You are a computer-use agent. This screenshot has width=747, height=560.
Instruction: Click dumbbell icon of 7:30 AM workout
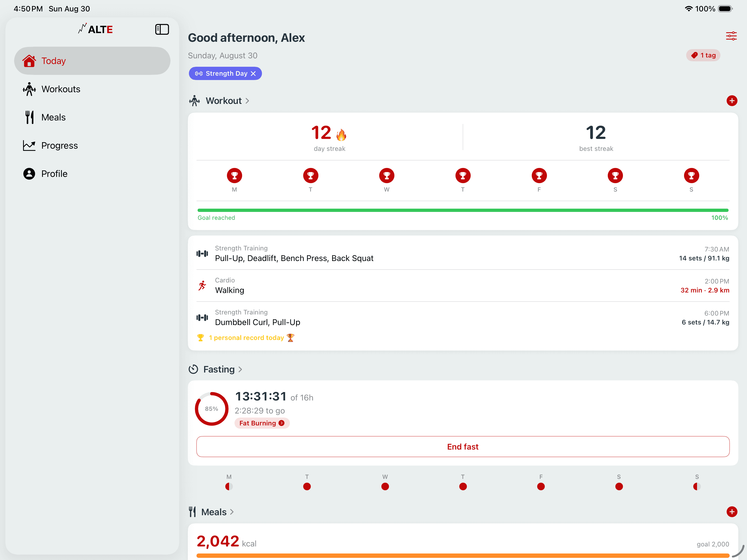[x=202, y=253]
